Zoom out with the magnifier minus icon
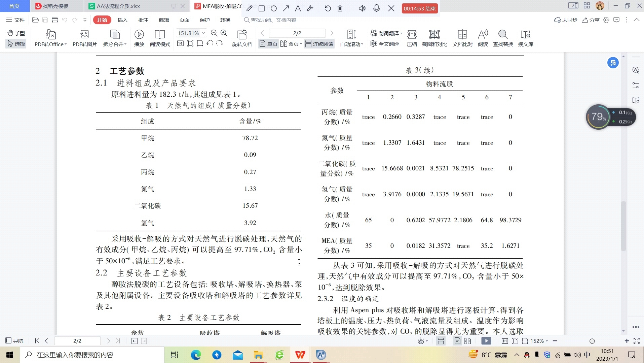Screen dimensions: 644x363 point(214,33)
